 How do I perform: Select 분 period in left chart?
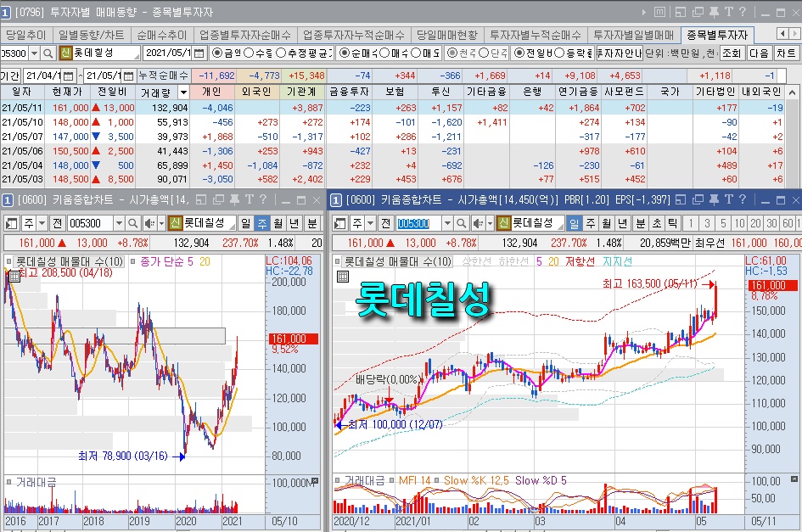click(311, 223)
